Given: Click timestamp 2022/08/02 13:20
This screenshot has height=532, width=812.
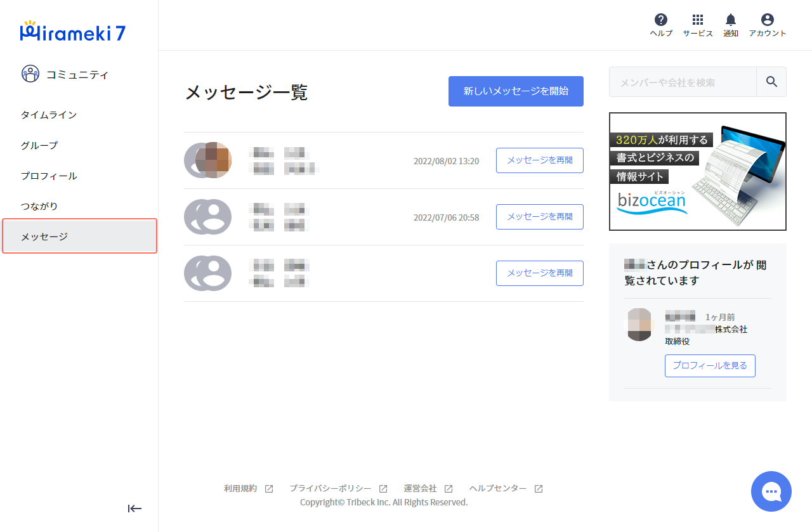Looking at the screenshot, I should tap(447, 161).
